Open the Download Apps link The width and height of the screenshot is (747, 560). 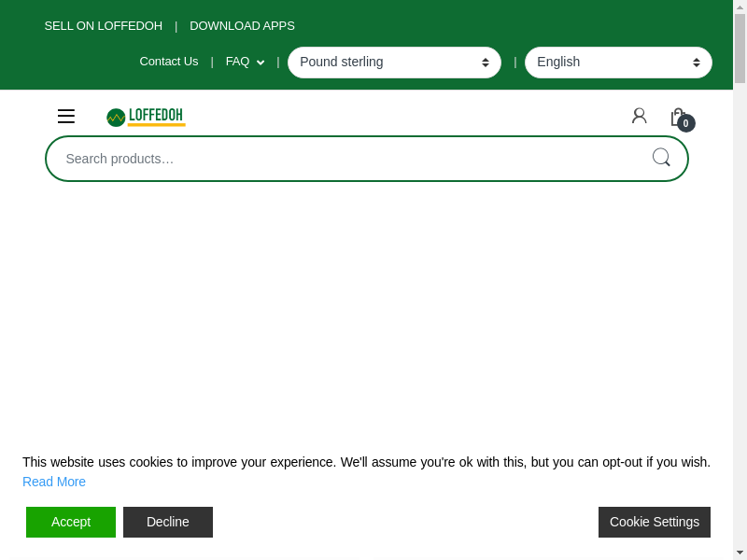pyautogui.click(x=242, y=26)
